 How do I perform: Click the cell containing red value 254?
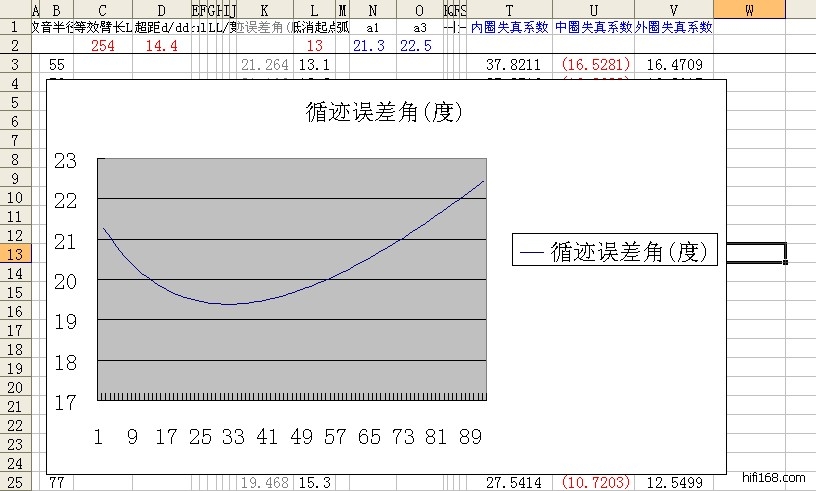click(103, 46)
